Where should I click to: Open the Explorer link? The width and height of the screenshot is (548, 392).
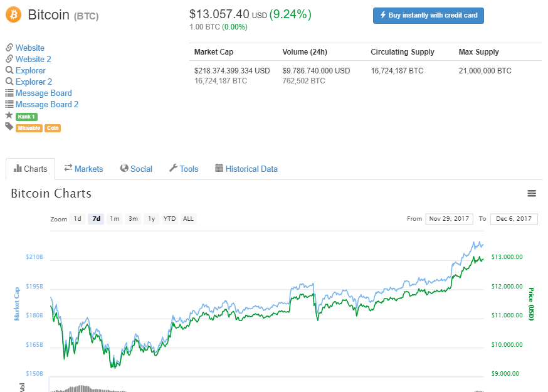31,71
